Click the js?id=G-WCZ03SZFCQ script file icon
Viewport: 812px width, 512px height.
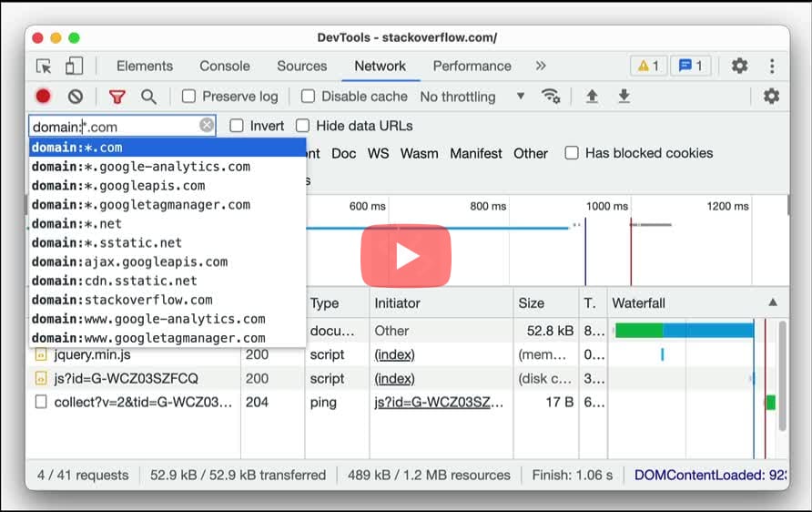coord(40,379)
